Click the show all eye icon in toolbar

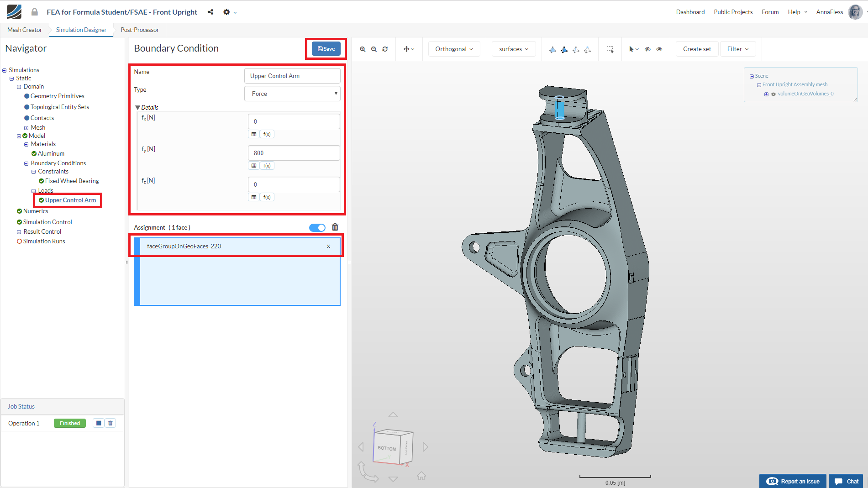pos(659,49)
